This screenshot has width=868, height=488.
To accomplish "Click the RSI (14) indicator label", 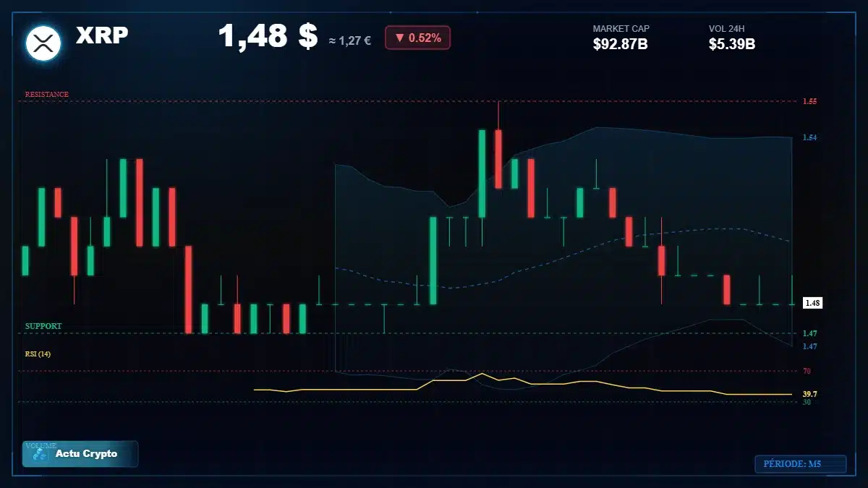I will [x=38, y=354].
